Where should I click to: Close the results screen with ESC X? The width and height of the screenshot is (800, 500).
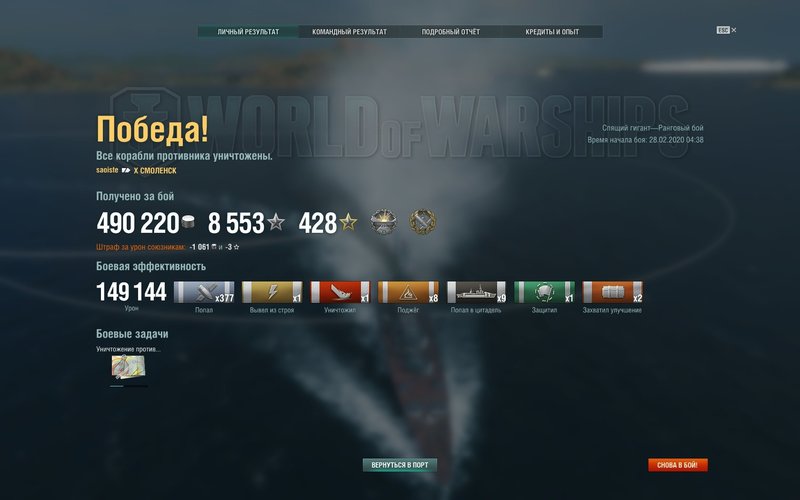726,30
